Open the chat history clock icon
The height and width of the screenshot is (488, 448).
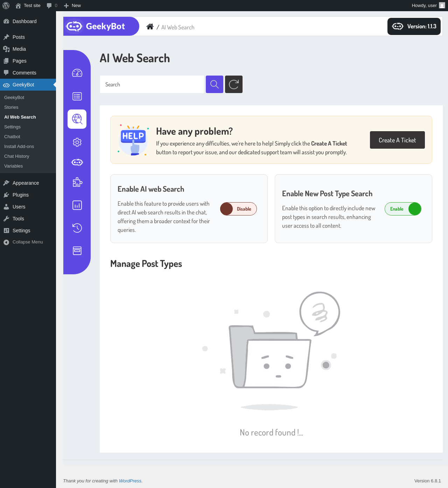pyautogui.click(x=77, y=228)
